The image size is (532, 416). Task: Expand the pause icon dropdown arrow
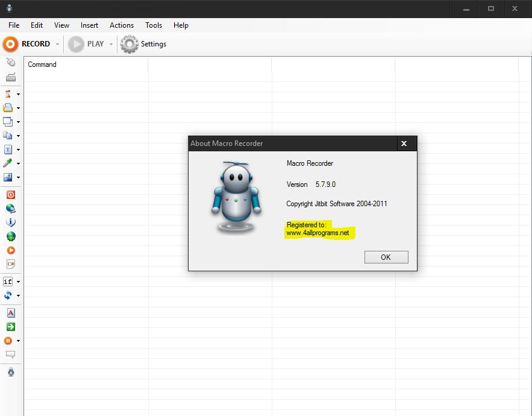click(x=18, y=341)
